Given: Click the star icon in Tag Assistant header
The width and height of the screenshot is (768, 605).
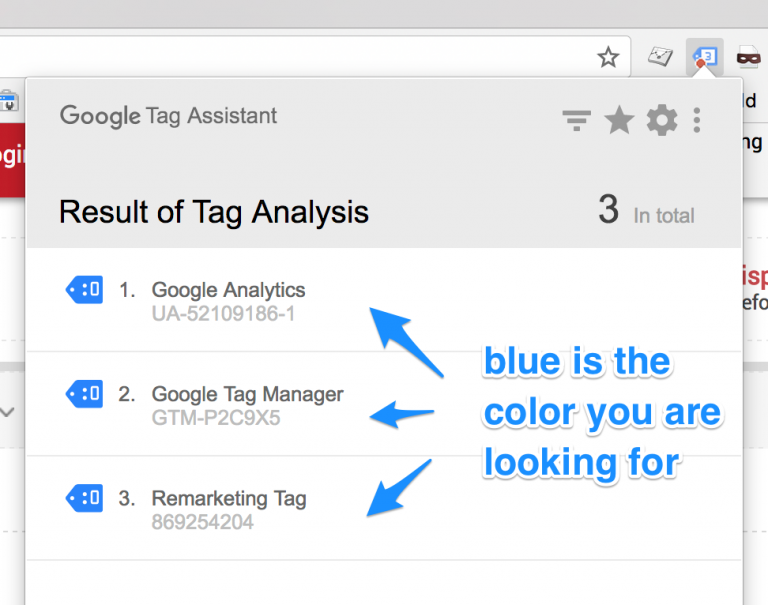Looking at the screenshot, I should pos(619,121).
